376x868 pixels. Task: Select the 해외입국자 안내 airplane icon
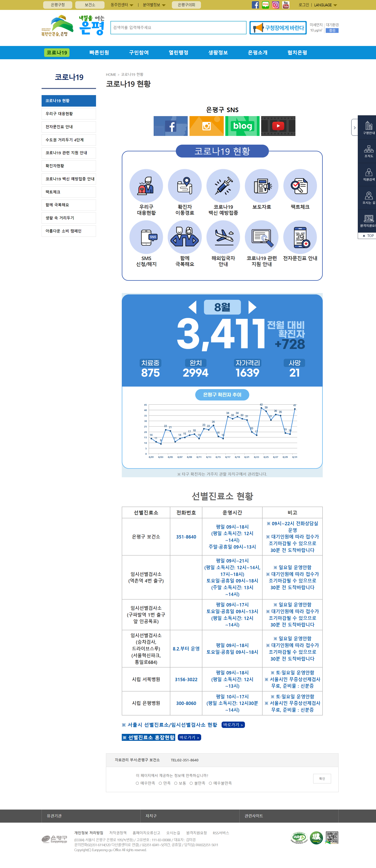(x=223, y=237)
